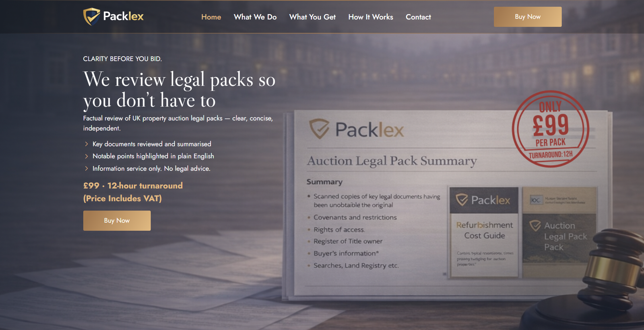The height and width of the screenshot is (330, 644).
Task: Click the Packlex brand name in header
Action: point(123,16)
